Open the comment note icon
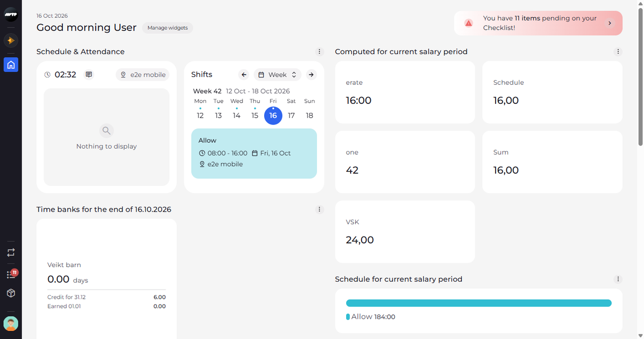This screenshot has height=339, width=644. (89, 75)
